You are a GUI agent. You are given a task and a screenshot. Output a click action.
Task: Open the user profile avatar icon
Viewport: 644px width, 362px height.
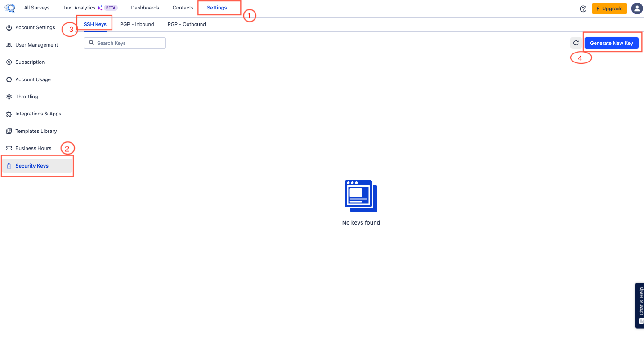click(637, 9)
